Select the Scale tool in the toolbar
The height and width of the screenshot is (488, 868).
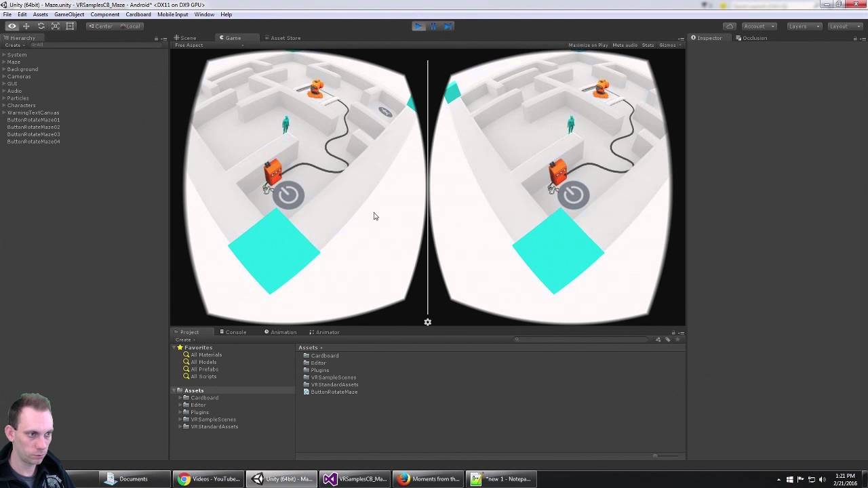point(56,26)
